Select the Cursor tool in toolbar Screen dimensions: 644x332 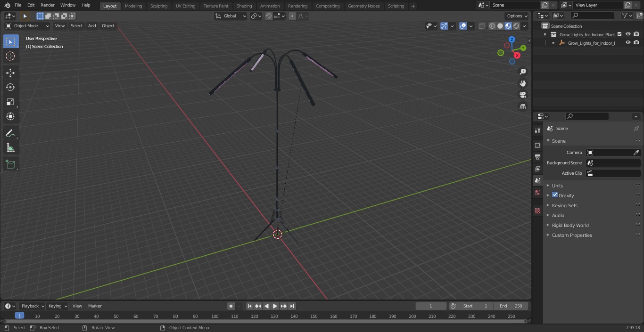pyautogui.click(x=10, y=56)
